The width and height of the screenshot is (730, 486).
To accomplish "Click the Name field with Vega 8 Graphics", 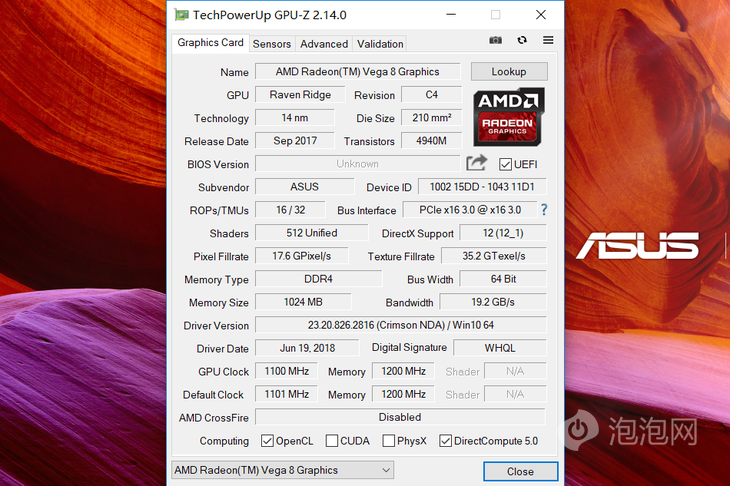I will click(358, 72).
